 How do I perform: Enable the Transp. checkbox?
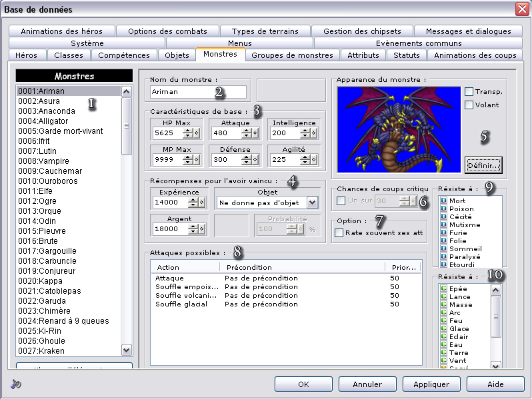pyautogui.click(x=469, y=92)
